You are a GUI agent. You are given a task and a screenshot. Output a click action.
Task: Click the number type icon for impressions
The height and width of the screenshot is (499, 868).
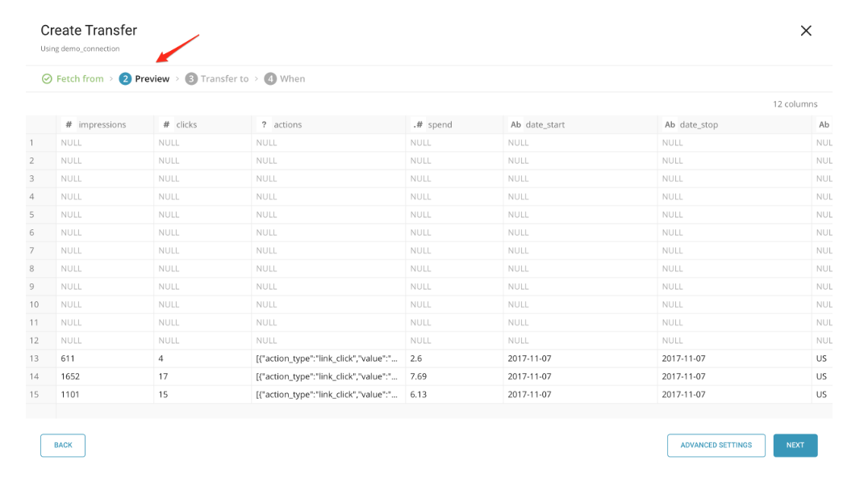pyautogui.click(x=69, y=125)
